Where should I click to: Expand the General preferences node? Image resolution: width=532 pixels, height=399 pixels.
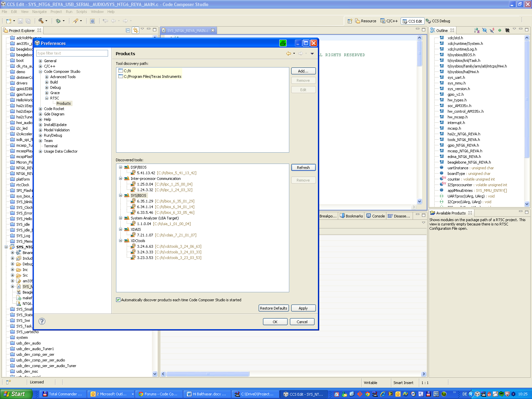[41, 61]
